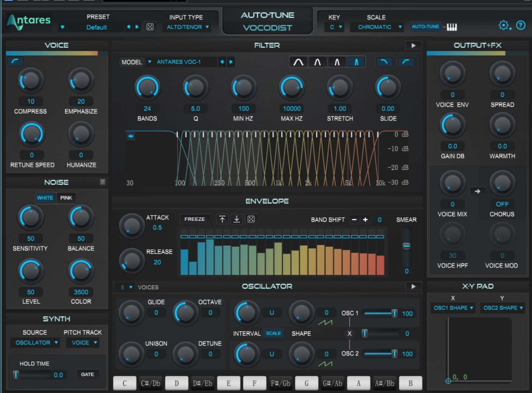Enable the FREEZE button in Envelope section
The width and height of the screenshot is (532, 393).
point(194,219)
